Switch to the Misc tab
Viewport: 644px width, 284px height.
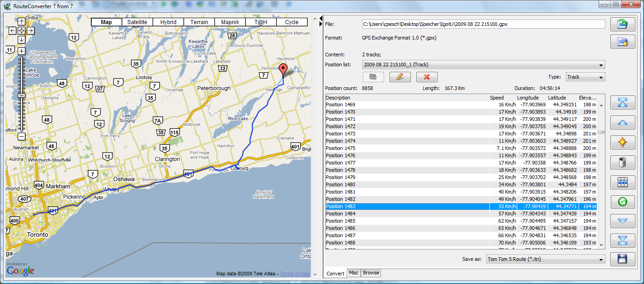(x=354, y=273)
